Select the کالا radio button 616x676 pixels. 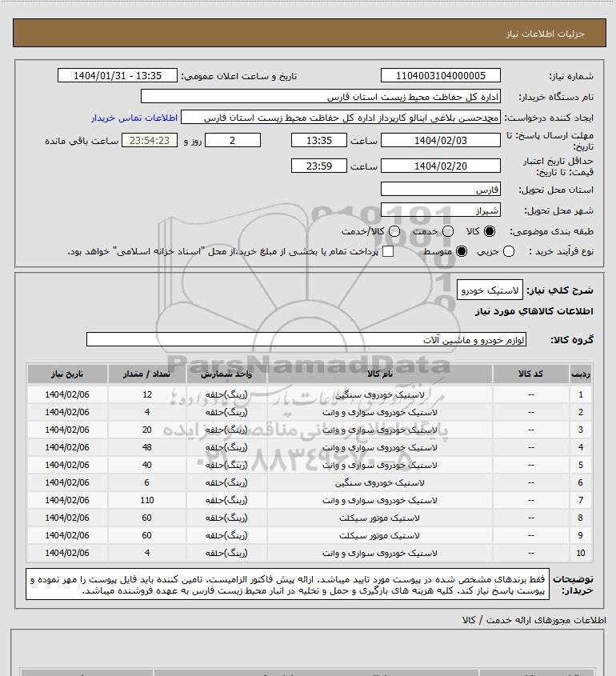coord(490,231)
